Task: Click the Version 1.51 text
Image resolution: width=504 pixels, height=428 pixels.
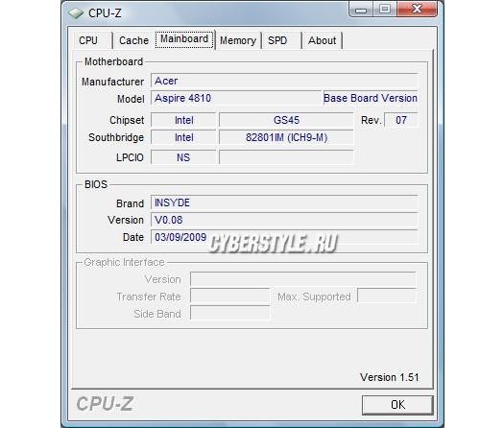Action: (x=389, y=377)
